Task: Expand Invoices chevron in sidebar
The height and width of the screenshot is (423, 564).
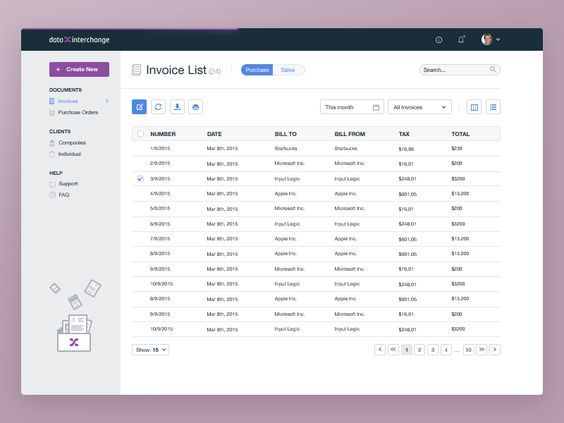Action: tap(107, 101)
